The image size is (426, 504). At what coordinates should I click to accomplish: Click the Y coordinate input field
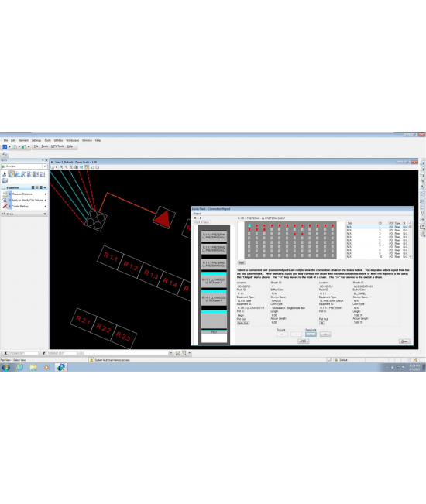click(62, 353)
